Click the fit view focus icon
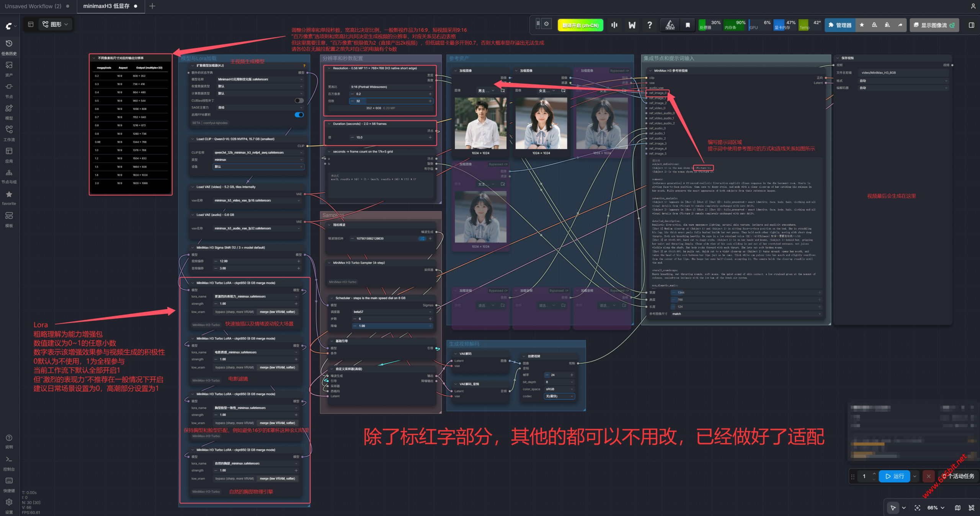Image resolution: width=980 pixels, height=516 pixels. pyautogui.click(x=917, y=508)
